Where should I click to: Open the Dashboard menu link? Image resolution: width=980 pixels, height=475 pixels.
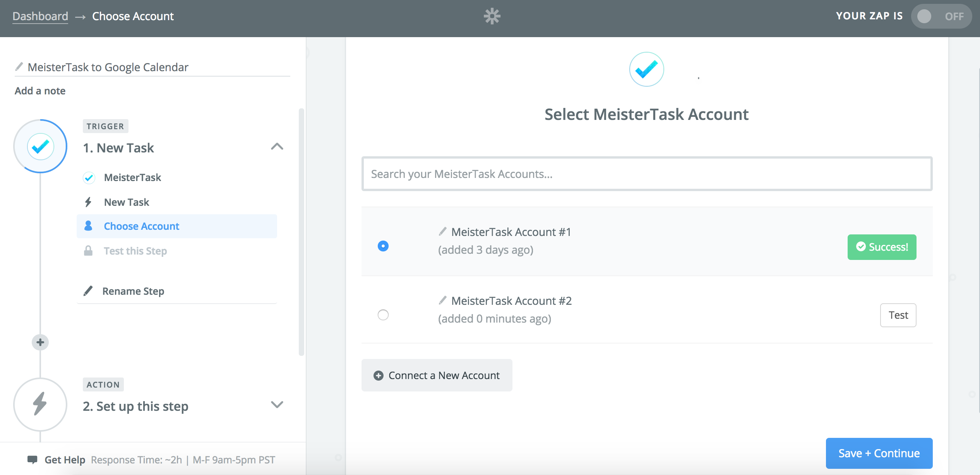40,15
